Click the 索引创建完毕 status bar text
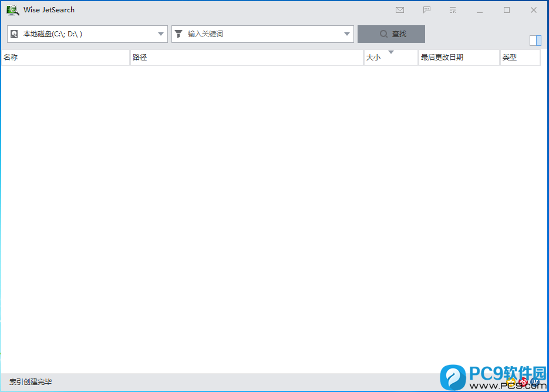 31,382
